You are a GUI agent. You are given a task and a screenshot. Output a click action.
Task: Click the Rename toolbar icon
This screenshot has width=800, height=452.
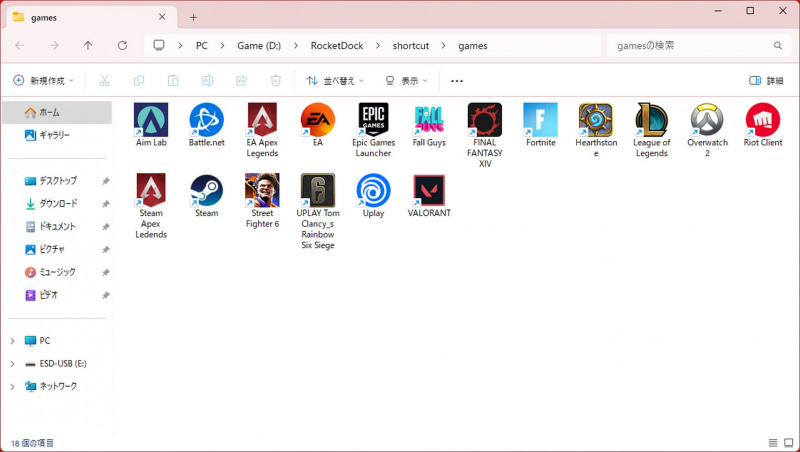click(x=207, y=81)
